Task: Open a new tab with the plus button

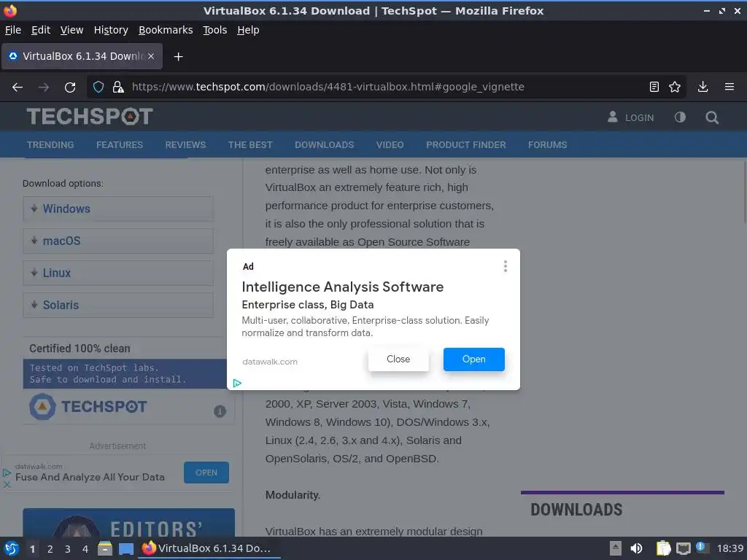Action: click(x=178, y=57)
